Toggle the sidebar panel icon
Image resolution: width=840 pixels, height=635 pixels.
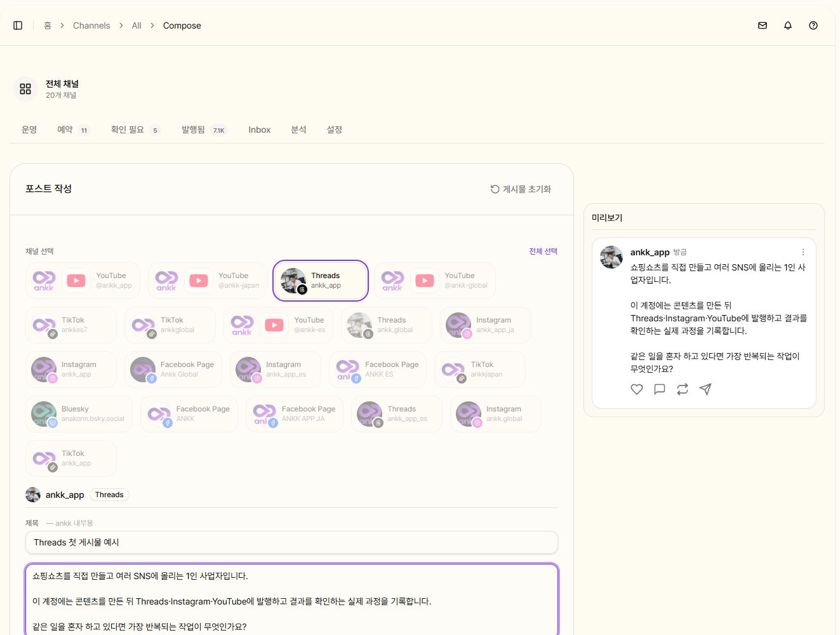(x=18, y=25)
